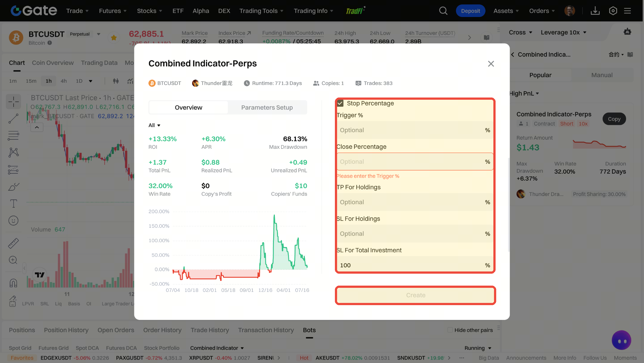Switch to the Manual tab
This screenshot has width=644, height=363.
(602, 75)
